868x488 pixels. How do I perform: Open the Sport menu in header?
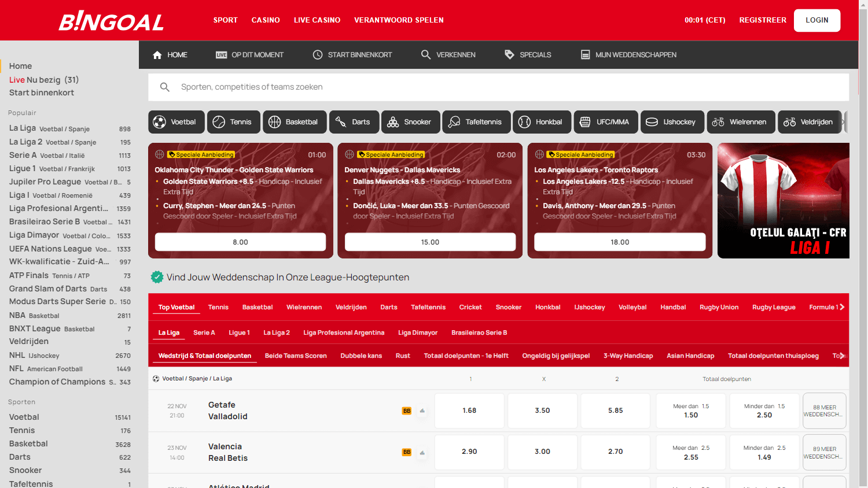(x=226, y=20)
